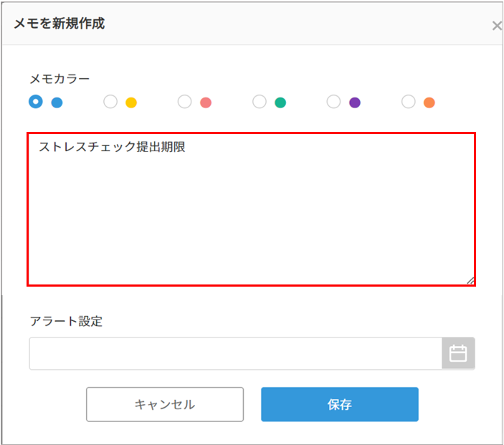
Task: Click the blue color dot
Action: (57, 102)
